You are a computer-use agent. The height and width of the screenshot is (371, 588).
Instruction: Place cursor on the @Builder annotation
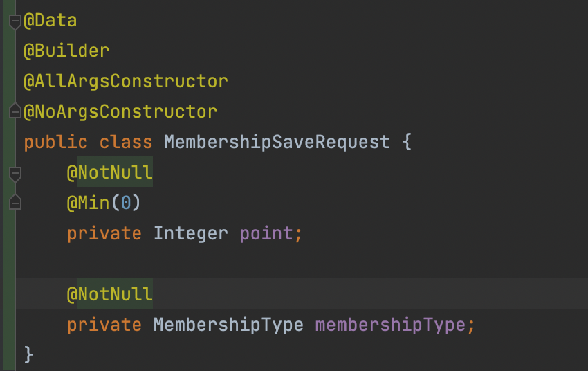(66, 51)
